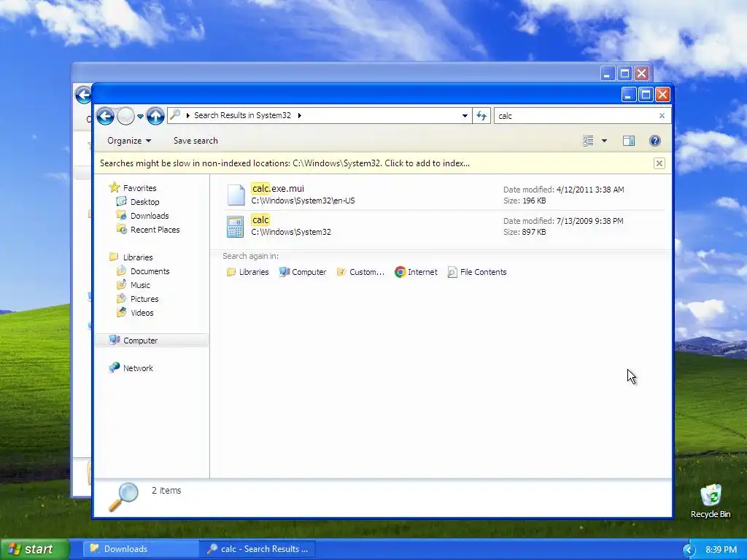Search again in Computer
This screenshot has width=747, height=560.
(303, 272)
